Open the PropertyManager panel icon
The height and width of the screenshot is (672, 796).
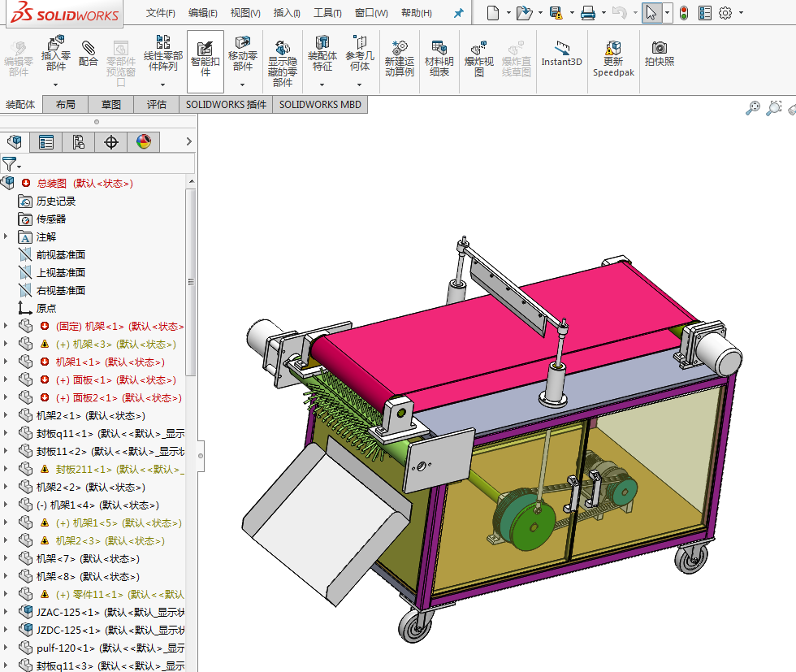click(x=46, y=142)
